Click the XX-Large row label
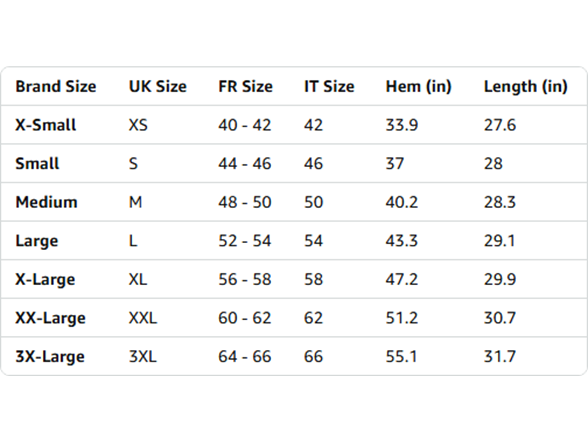The height and width of the screenshot is (441, 588). tap(50, 318)
